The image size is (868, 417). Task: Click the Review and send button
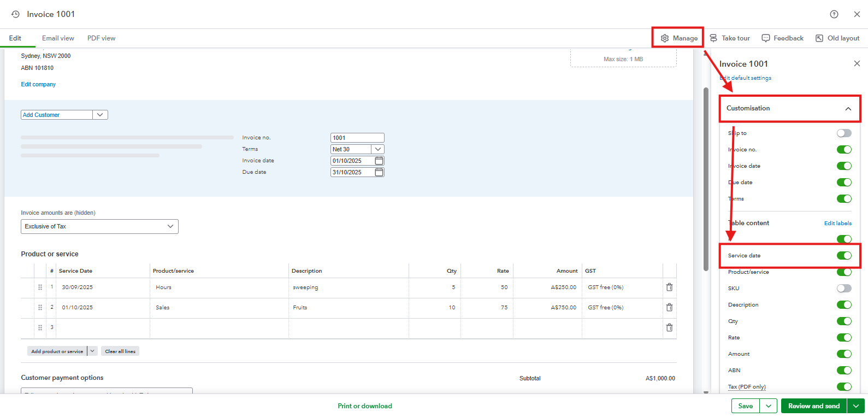[x=813, y=406]
